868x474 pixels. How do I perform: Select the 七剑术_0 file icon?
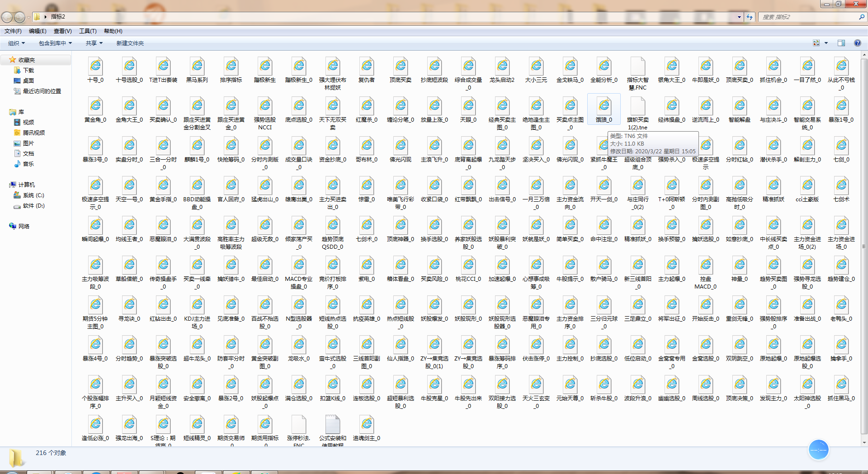(x=367, y=225)
